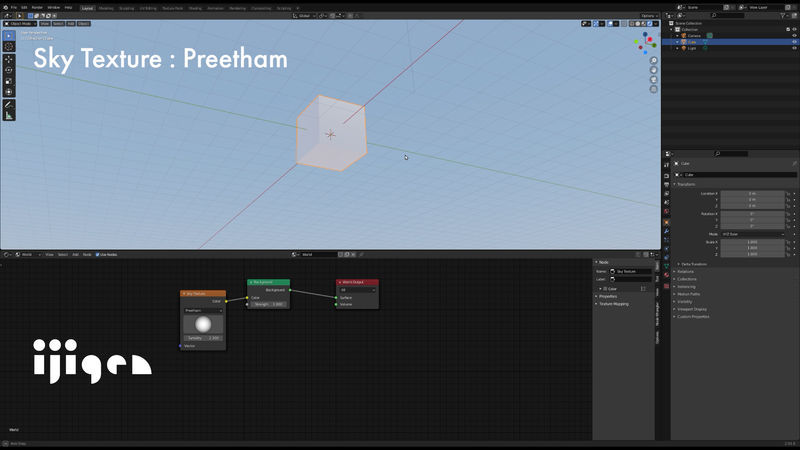
Task: Open the viewport Add menu
Action: 71,23
